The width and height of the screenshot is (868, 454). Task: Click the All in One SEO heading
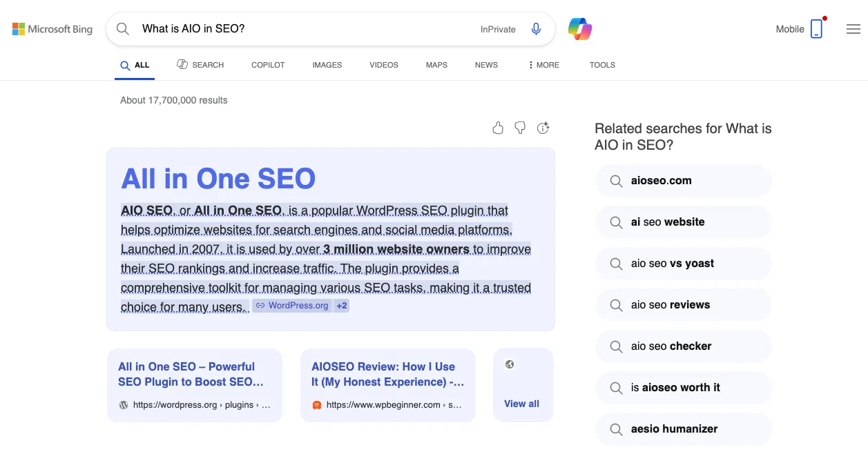pos(218,179)
